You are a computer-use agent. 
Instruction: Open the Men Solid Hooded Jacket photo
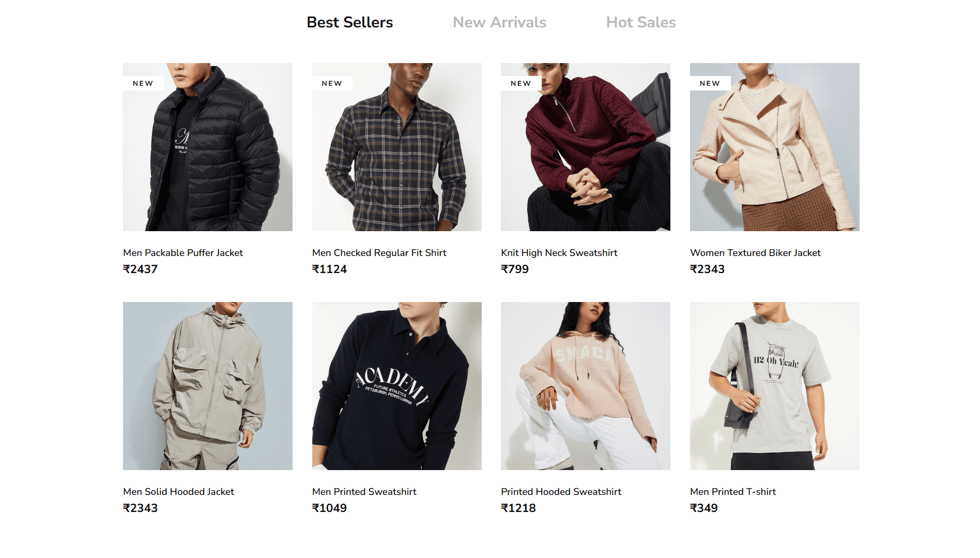[208, 386]
